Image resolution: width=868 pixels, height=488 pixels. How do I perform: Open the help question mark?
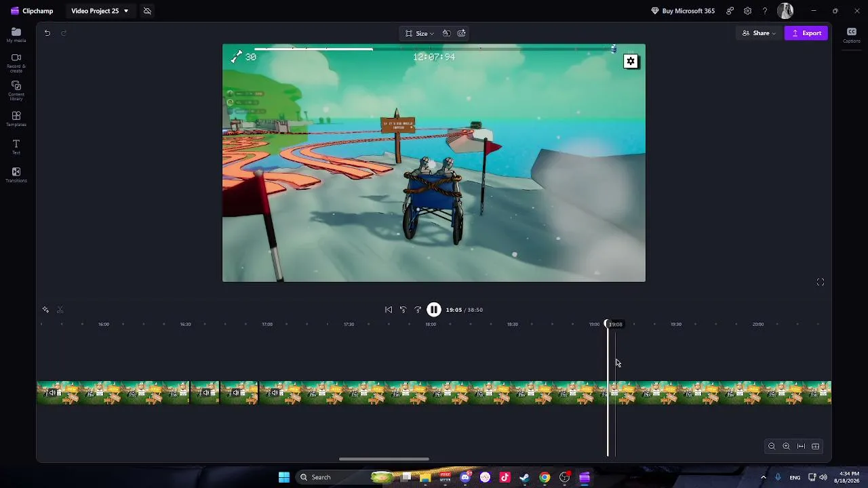(765, 11)
